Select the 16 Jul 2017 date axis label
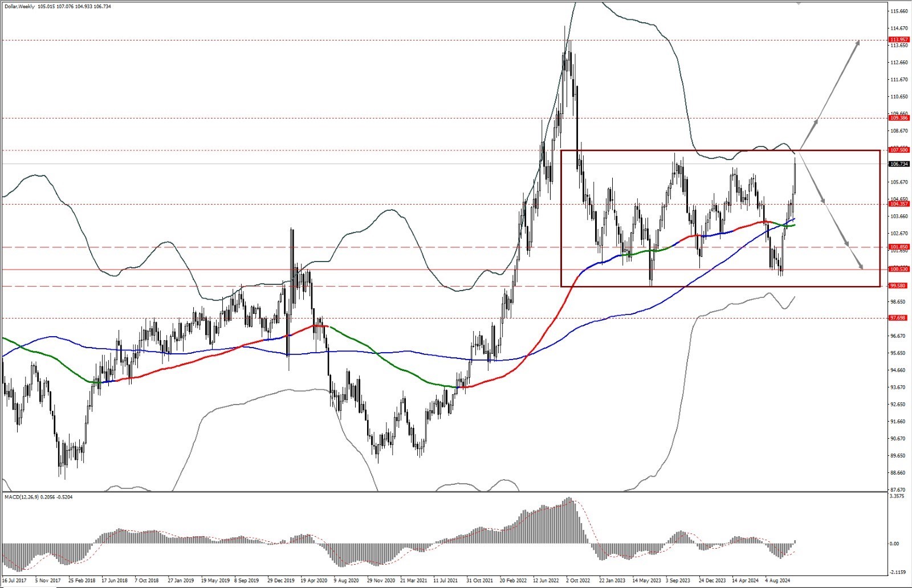The width and height of the screenshot is (912, 588). pyautogui.click(x=14, y=581)
